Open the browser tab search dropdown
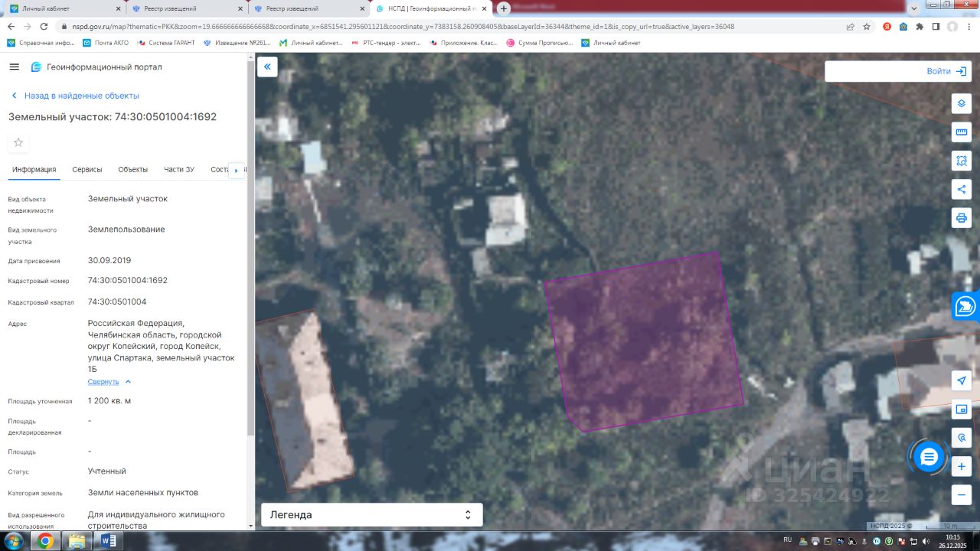The width and height of the screenshot is (980, 551). coord(913,8)
